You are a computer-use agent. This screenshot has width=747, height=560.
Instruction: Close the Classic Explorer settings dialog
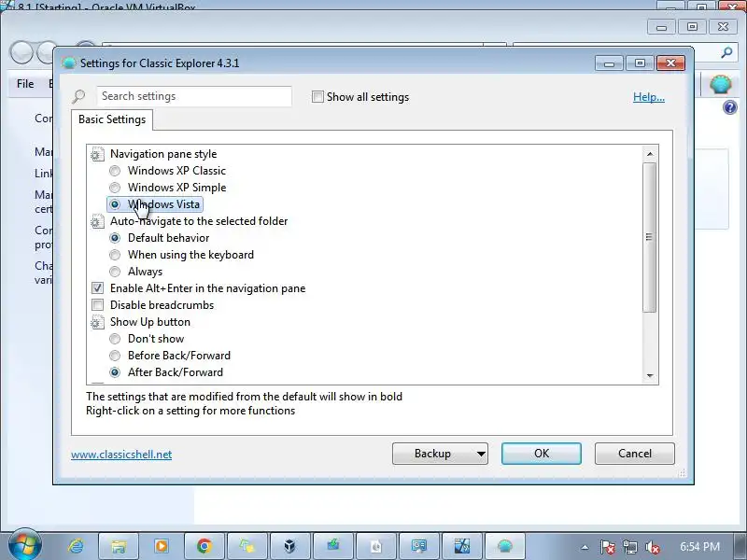tap(670, 63)
